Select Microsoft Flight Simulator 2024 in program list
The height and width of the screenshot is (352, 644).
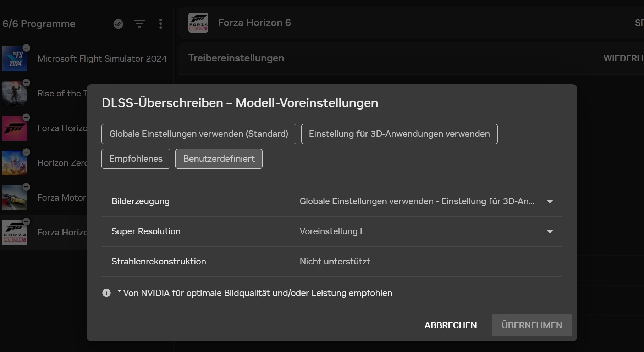(102, 59)
